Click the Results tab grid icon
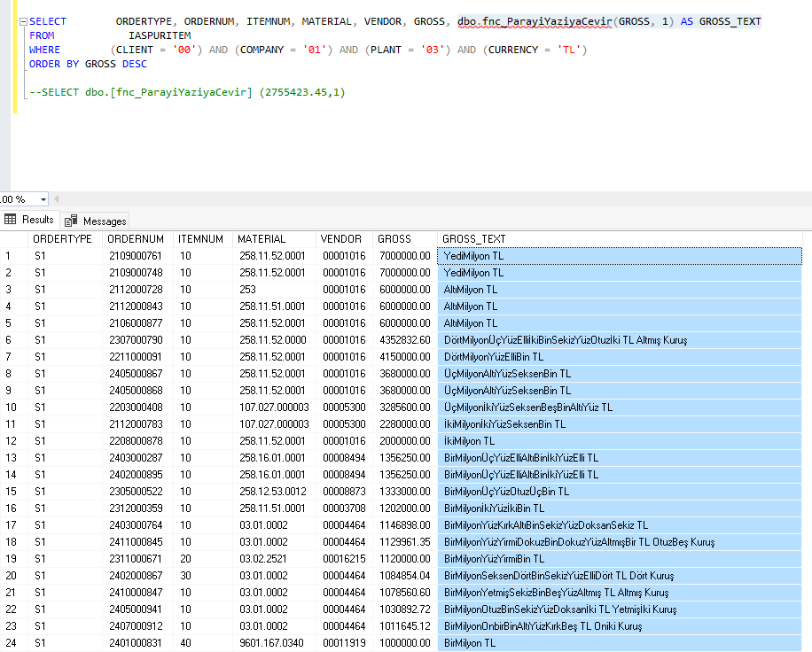Viewport: 812px width, 652px height. pos(11,220)
